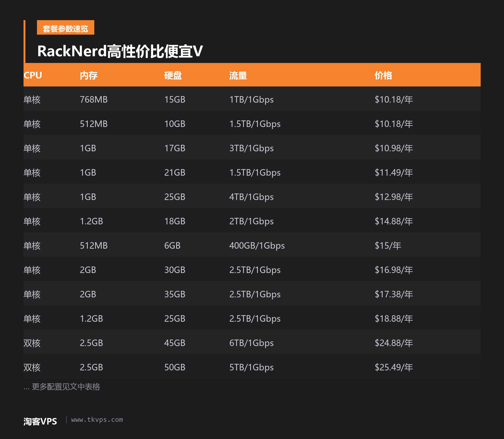Viewport: 504px width, 439px height.
Task: Click the 淘客VPS brand name
Action: [40, 421]
